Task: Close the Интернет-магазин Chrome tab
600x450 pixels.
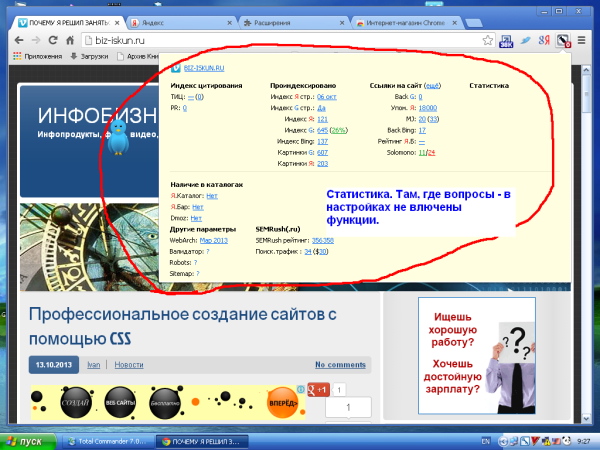Action: [455, 23]
